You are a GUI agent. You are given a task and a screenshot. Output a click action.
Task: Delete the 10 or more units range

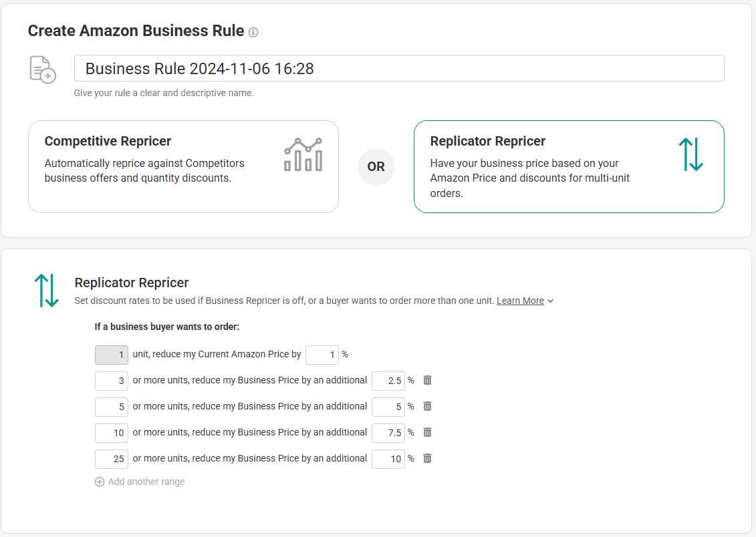click(x=427, y=432)
